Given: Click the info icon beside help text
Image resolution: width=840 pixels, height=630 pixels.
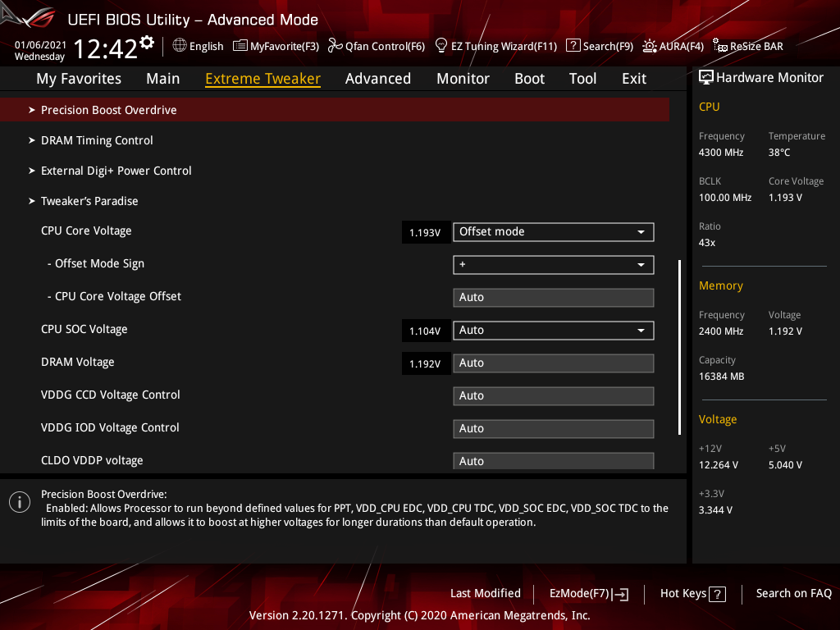Looking at the screenshot, I should tap(20, 502).
